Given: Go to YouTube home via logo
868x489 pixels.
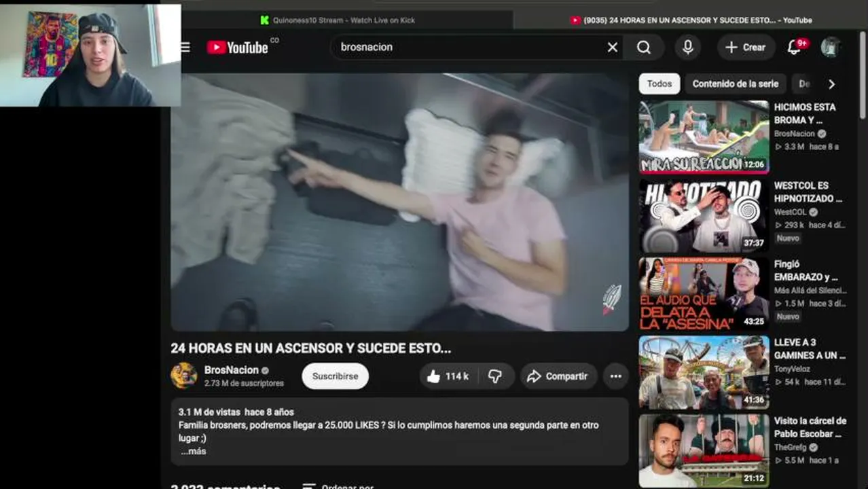Looking at the screenshot, I should click(238, 47).
